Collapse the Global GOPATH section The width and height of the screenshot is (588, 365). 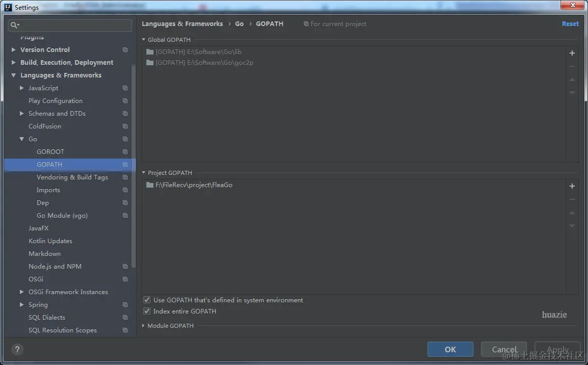(x=144, y=39)
